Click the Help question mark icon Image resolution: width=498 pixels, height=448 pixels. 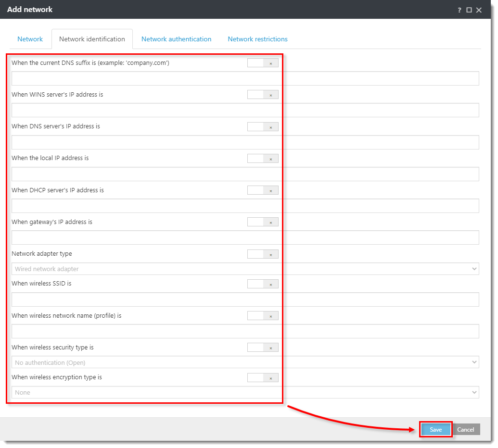[x=459, y=10]
